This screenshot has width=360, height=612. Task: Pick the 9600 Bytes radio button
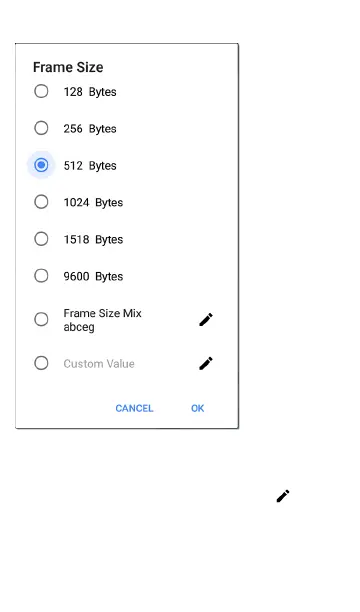tap(41, 276)
